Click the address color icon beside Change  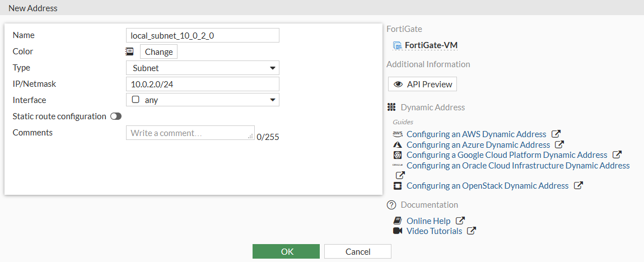(129, 52)
